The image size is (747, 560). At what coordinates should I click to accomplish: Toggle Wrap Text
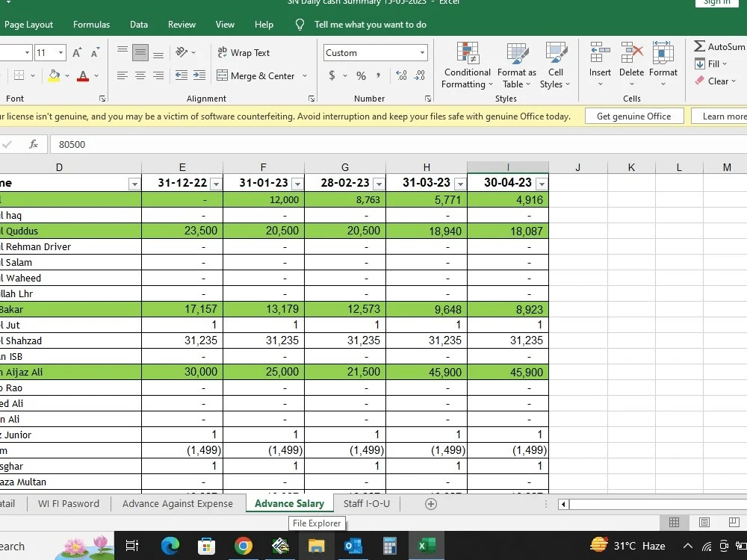(244, 52)
